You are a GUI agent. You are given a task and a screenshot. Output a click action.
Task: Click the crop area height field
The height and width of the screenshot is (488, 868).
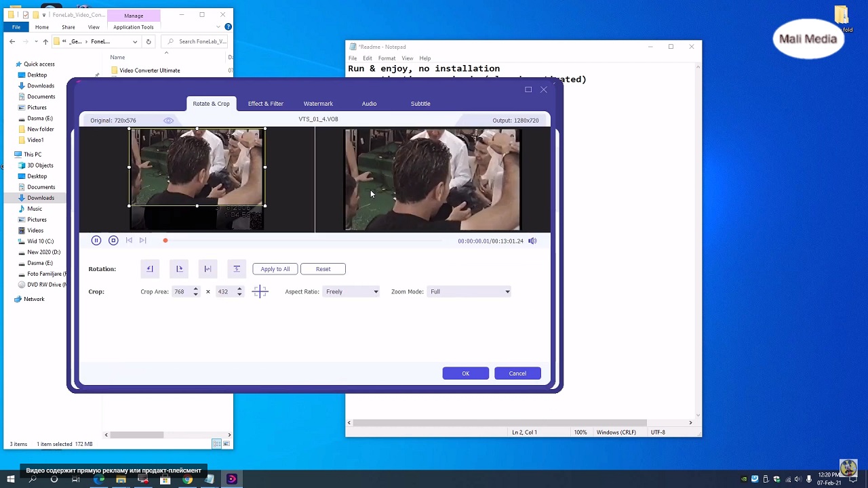[224, 291]
